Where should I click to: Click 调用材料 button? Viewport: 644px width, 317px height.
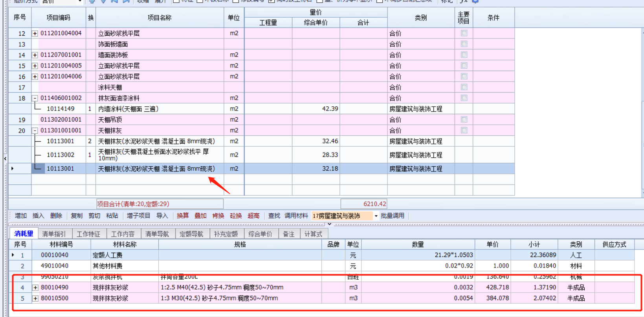pos(296,216)
